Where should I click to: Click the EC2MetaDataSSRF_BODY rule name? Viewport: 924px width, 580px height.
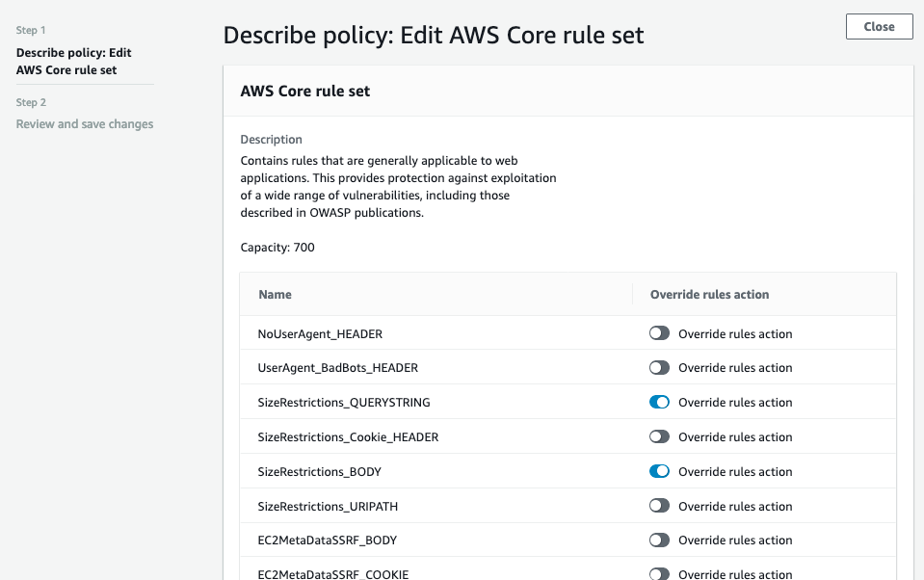(328, 540)
